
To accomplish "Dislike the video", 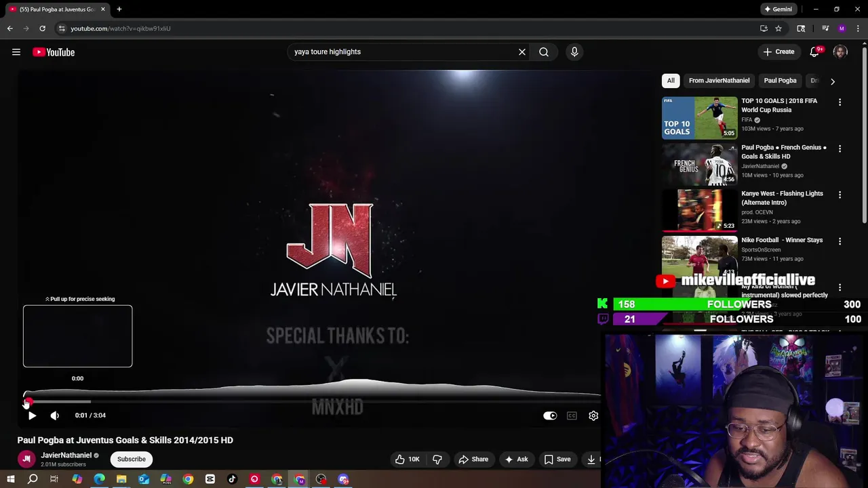I will pos(437,459).
